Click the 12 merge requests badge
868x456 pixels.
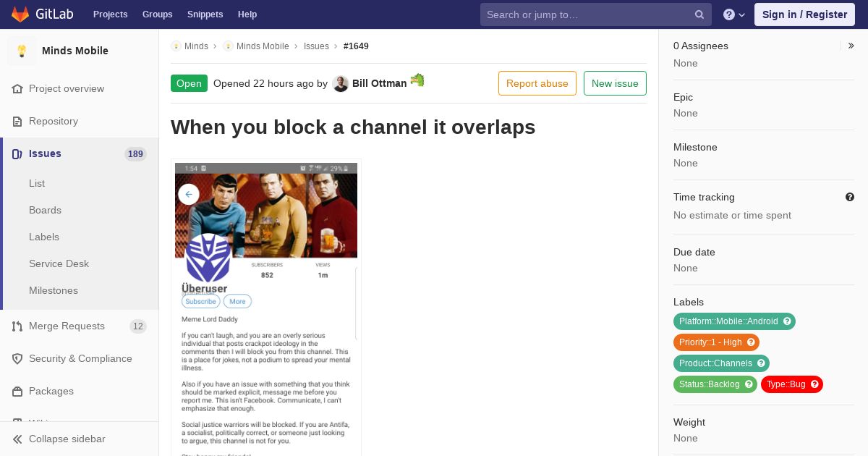(x=138, y=326)
